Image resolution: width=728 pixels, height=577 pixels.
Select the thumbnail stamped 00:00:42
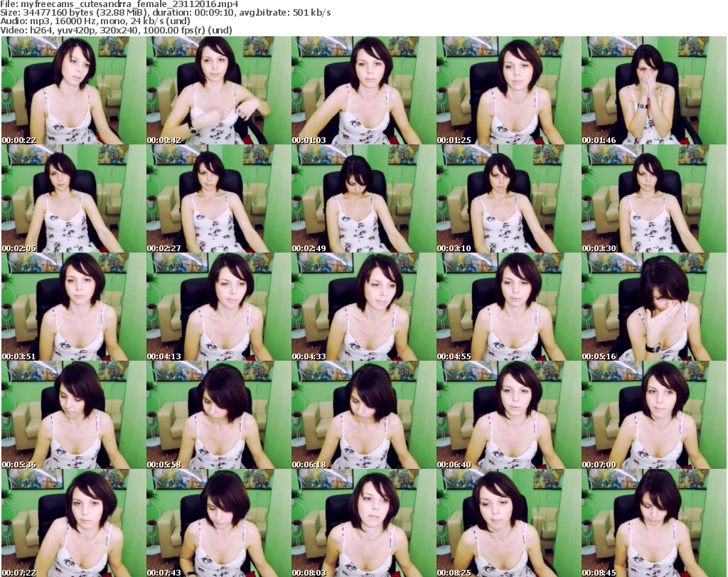click(219, 90)
